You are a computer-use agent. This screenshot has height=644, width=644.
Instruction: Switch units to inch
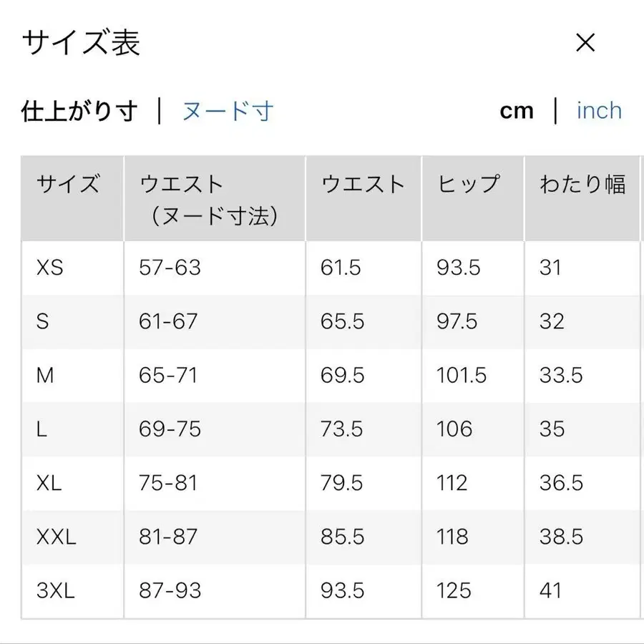coord(598,110)
